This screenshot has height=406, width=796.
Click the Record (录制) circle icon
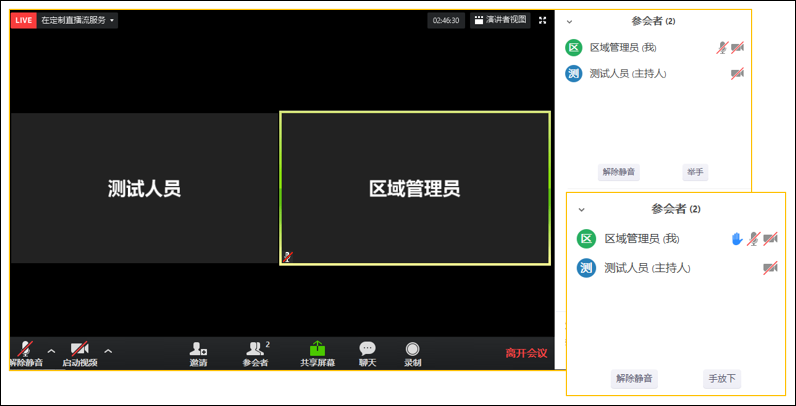412,349
